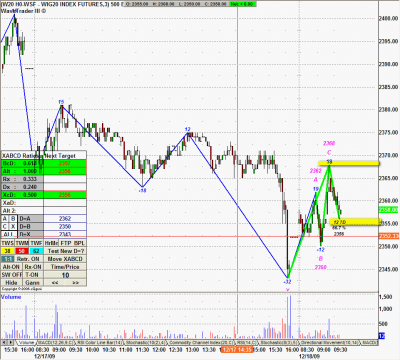Image resolution: width=400 pixels, height=360 pixels.
Task: Select the red 50 retracement swatch
Action: click(22, 251)
